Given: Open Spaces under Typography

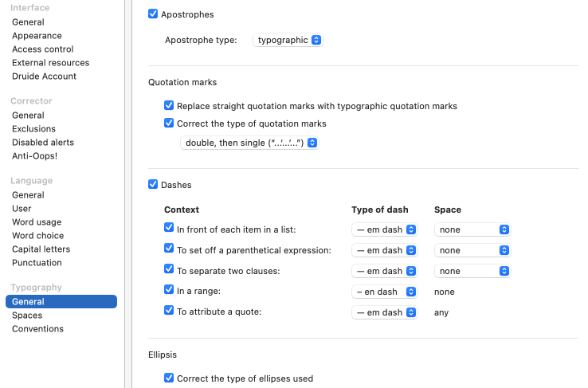Looking at the screenshot, I should pos(27,315).
